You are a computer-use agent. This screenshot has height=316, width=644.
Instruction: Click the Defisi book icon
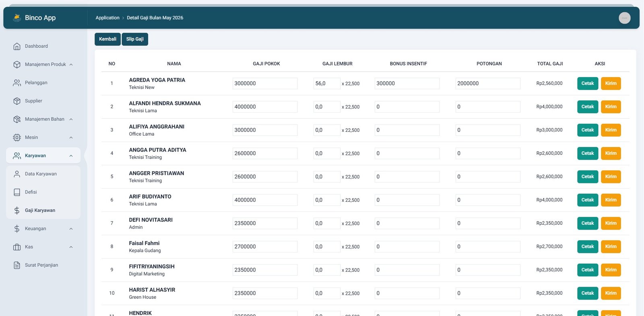coord(17,192)
